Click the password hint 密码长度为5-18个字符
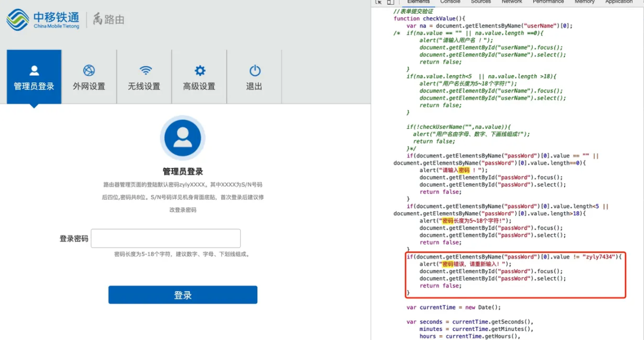This screenshot has width=644, height=340. click(183, 254)
